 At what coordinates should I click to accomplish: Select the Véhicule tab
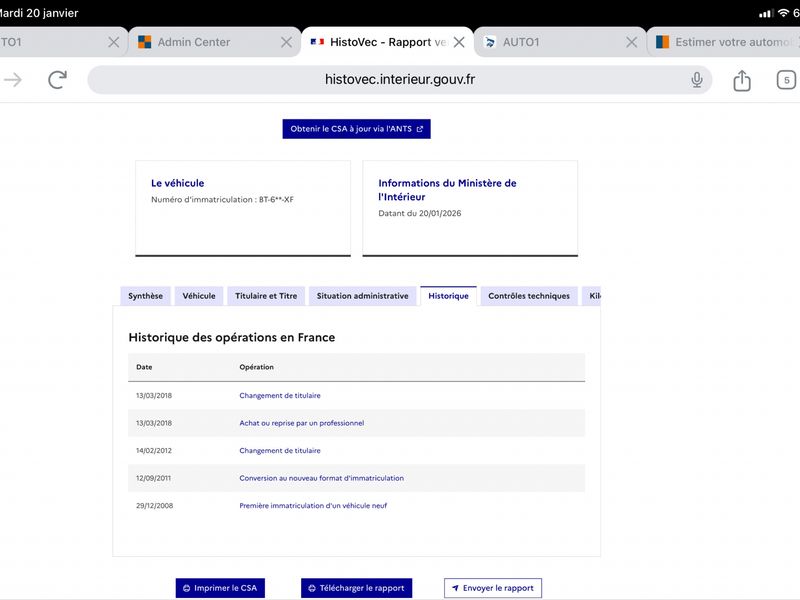click(x=199, y=296)
